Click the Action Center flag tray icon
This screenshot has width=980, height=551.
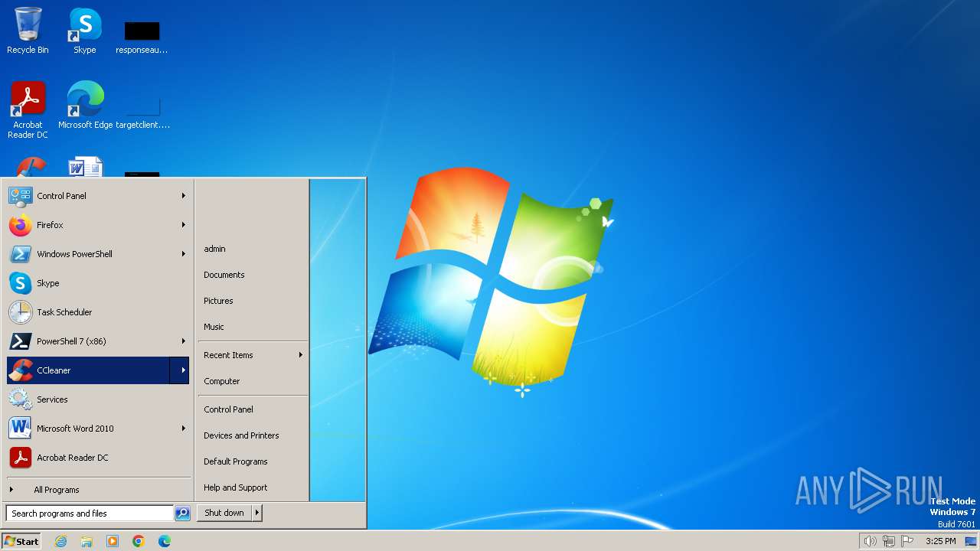coord(908,541)
